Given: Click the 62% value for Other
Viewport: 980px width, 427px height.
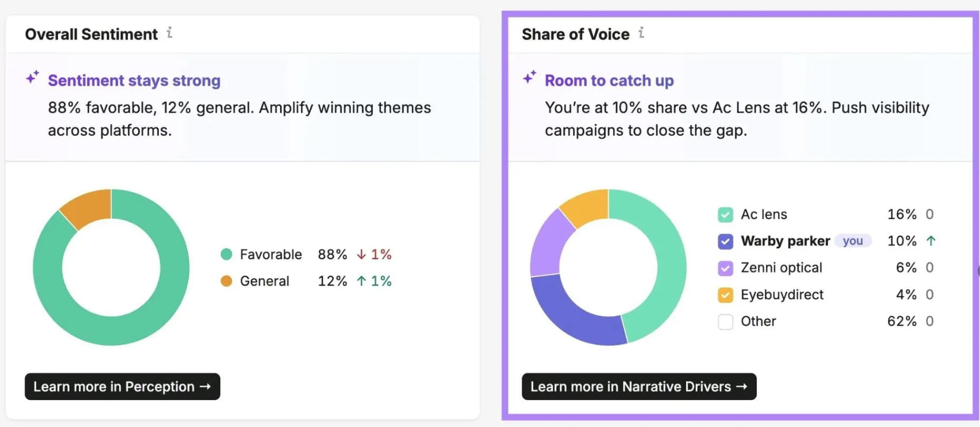Looking at the screenshot, I should 902,321.
